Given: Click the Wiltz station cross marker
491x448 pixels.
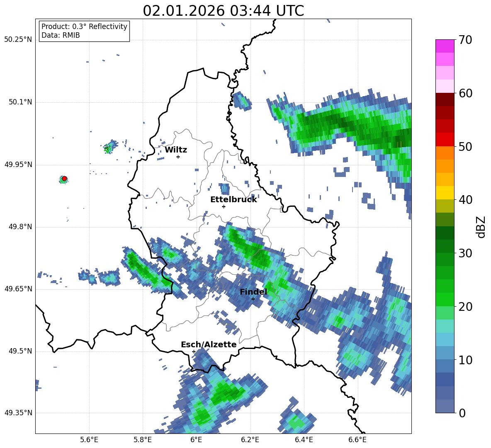Looking at the screenshot, I should click(x=178, y=157).
